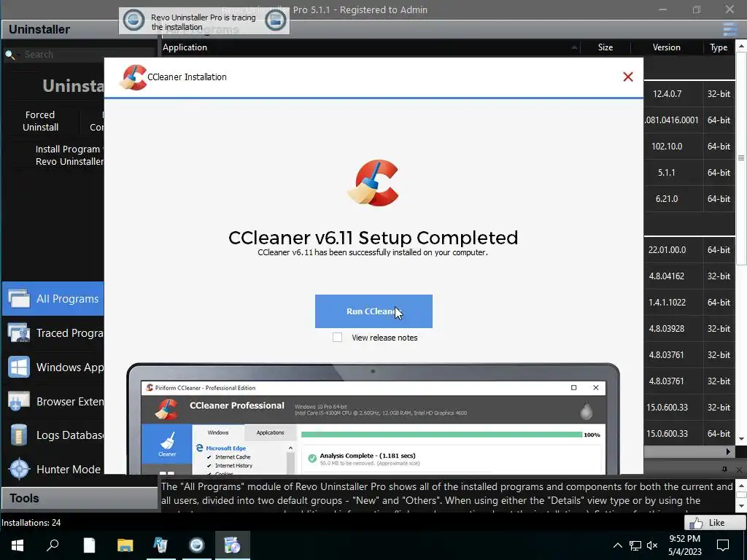The image size is (747, 560).
Task: Click the Like thumbs-up button
Action: (x=715, y=522)
